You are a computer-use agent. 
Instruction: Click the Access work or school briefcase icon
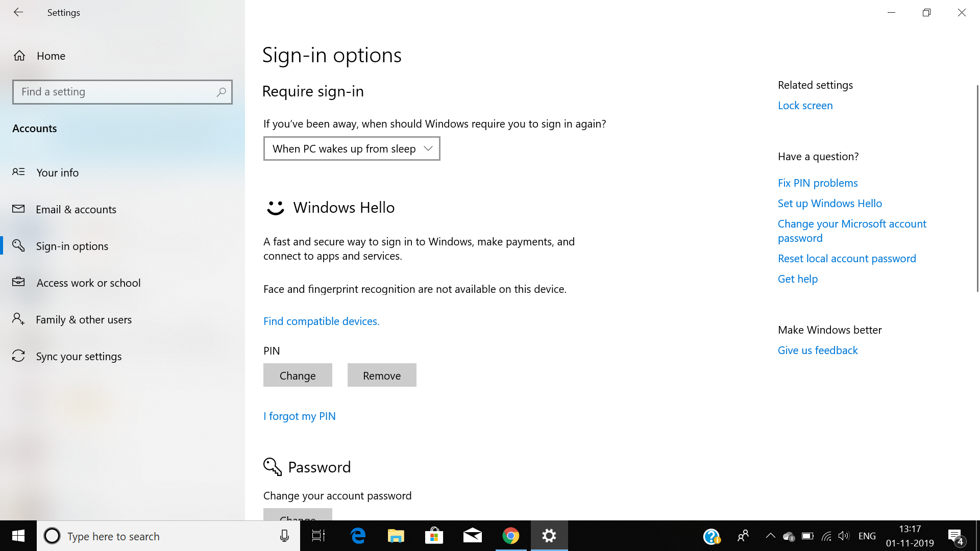[18, 283]
